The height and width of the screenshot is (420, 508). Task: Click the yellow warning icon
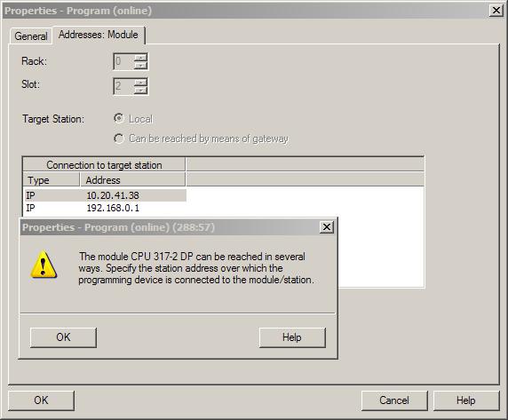(44, 265)
